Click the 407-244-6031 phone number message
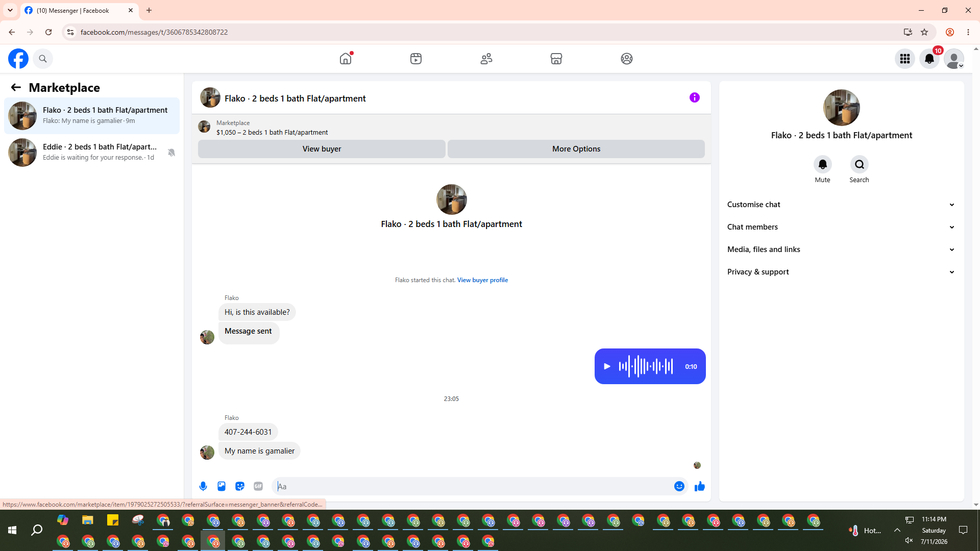980x551 pixels. coord(248,432)
